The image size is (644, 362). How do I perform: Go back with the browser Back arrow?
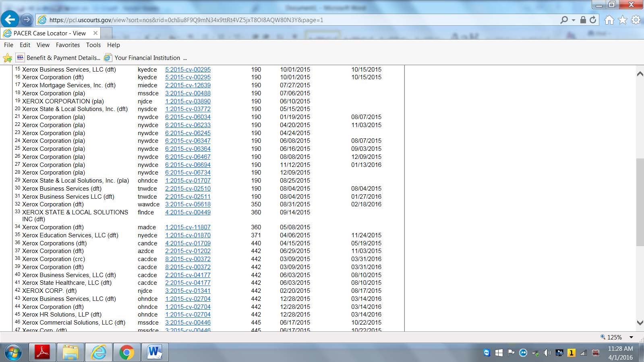(10, 19)
